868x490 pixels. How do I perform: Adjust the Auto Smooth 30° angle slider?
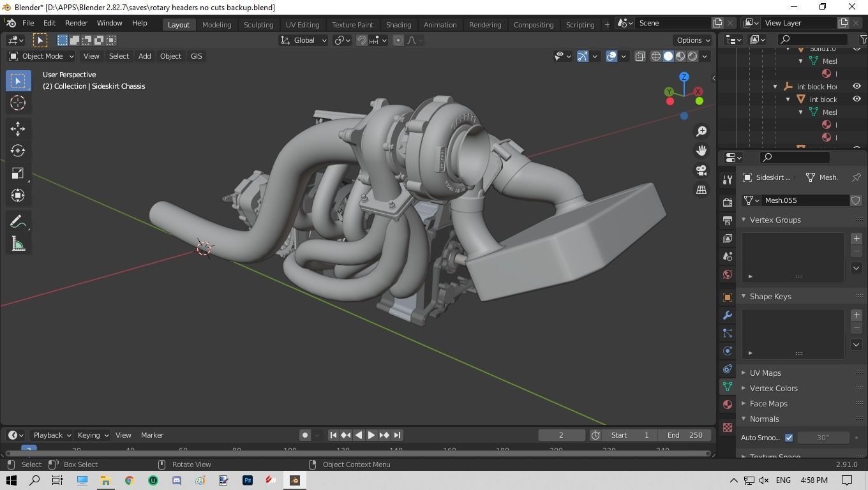pyautogui.click(x=823, y=438)
